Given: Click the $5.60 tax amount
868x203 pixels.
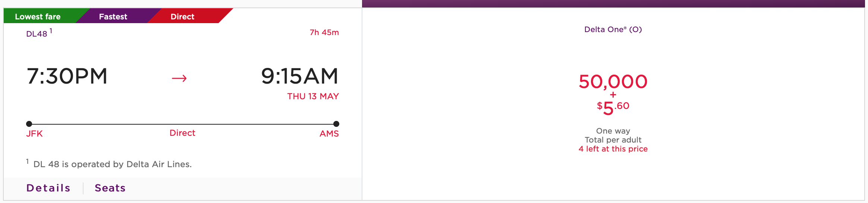Looking at the screenshot, I should [x=613, y=108].
